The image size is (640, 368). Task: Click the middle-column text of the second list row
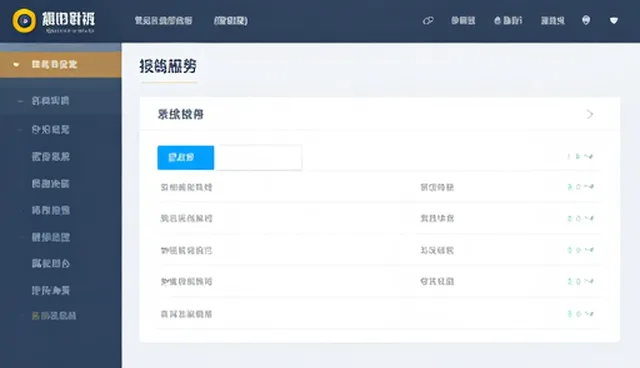point(437,219)
